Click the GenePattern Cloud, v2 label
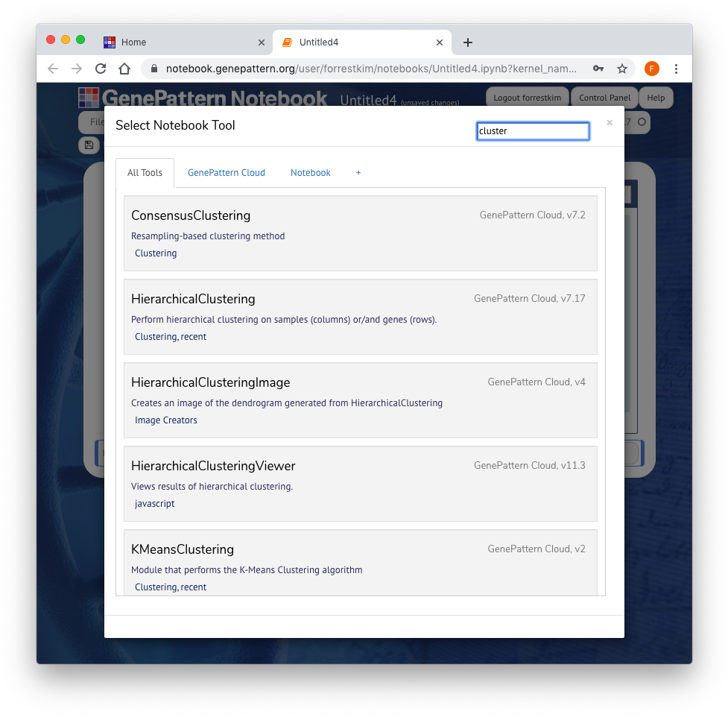This screenshot has height=714, width=728. 536,549
